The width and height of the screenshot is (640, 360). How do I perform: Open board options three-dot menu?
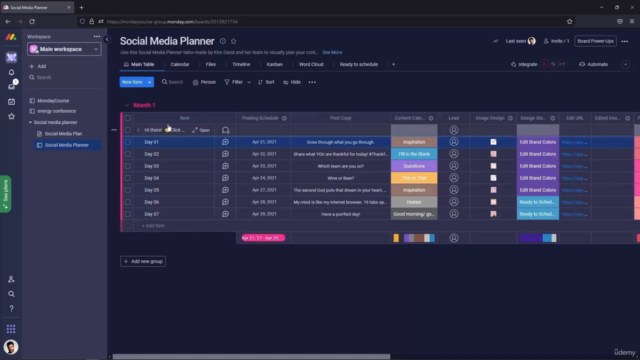point(624,41)
